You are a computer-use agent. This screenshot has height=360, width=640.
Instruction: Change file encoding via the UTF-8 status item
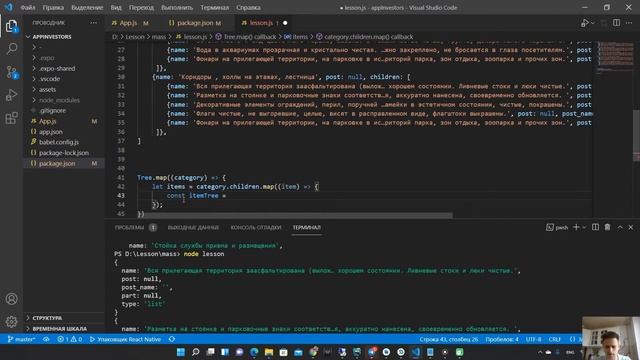[x=533, y=339]
